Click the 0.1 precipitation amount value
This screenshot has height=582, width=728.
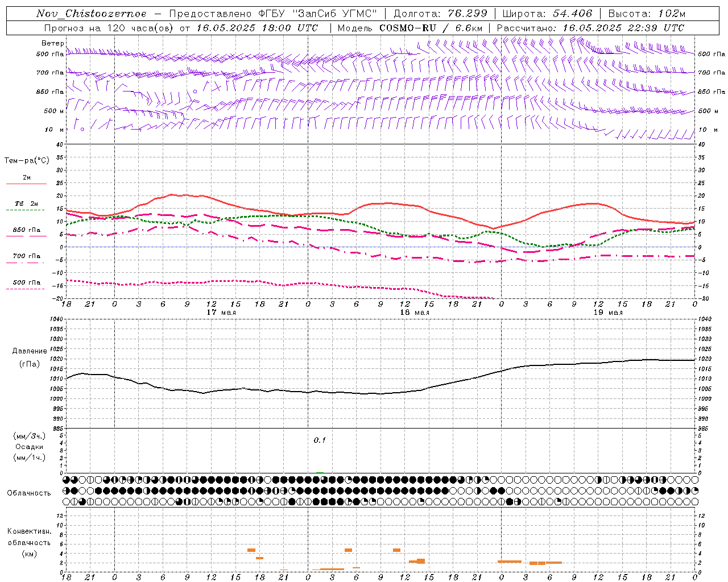click(320, 440)
